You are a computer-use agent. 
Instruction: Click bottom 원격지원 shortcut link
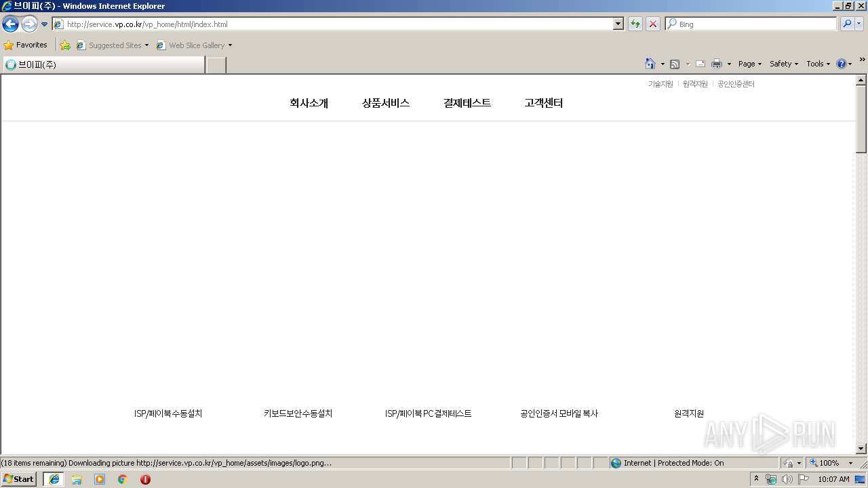(689, 413)
